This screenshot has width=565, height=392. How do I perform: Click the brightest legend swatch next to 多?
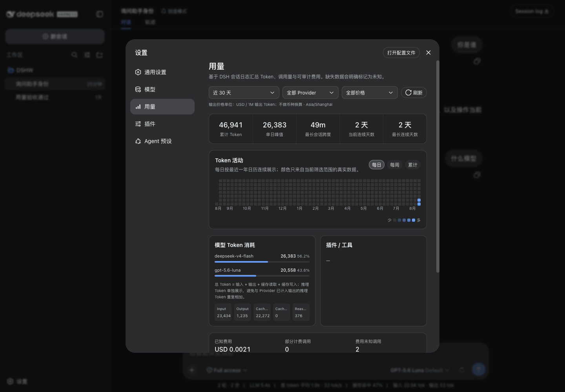(x=414, y=220)
